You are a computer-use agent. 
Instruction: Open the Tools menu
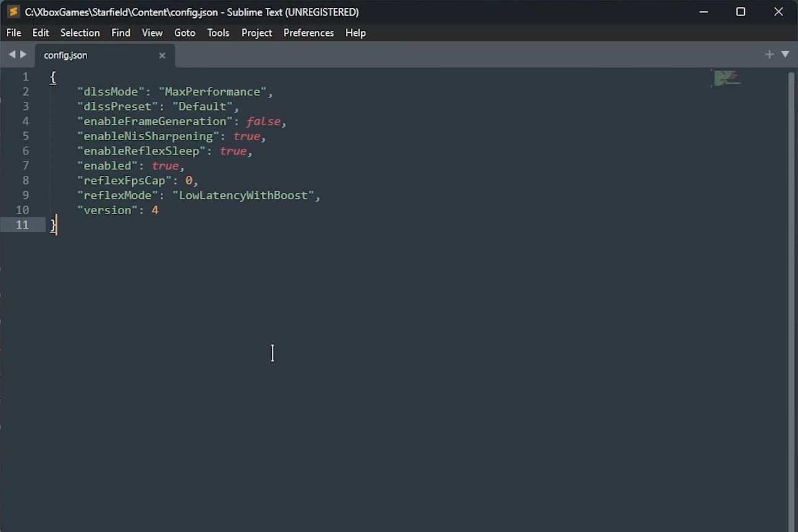(x=218, y=33)
